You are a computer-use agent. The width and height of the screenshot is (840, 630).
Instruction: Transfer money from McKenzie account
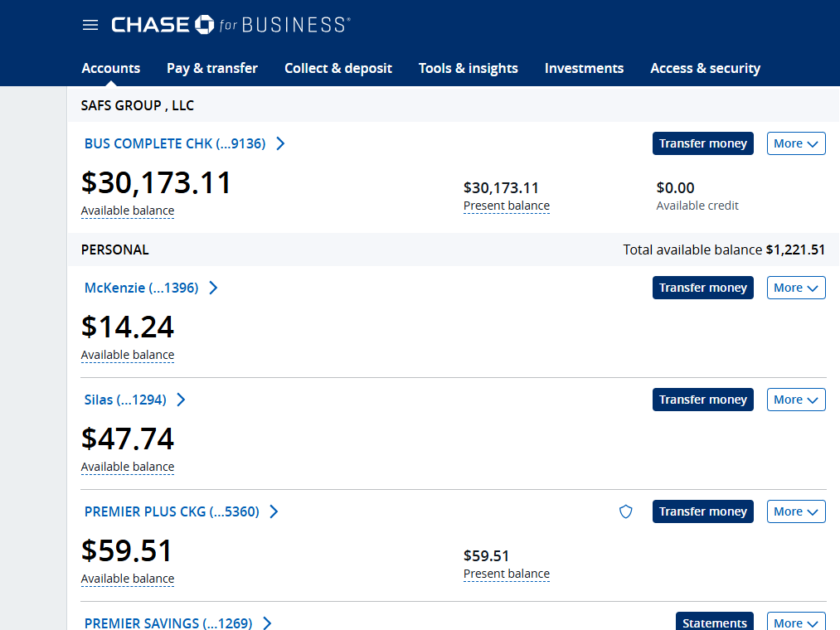[703, 288]
